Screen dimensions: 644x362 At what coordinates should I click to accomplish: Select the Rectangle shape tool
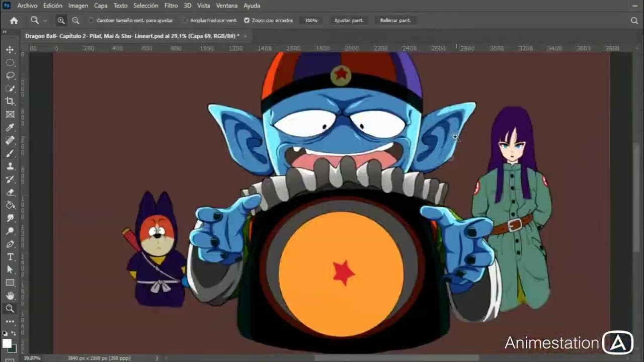tap(10, 283)
